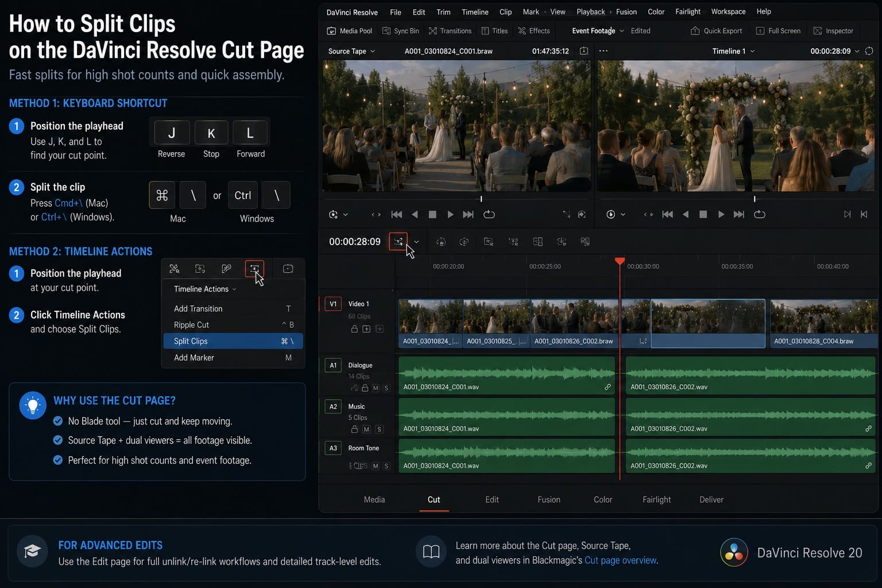Open the Effects library
The width and height of the screenshot is (882, 588).
pos(533,31)
